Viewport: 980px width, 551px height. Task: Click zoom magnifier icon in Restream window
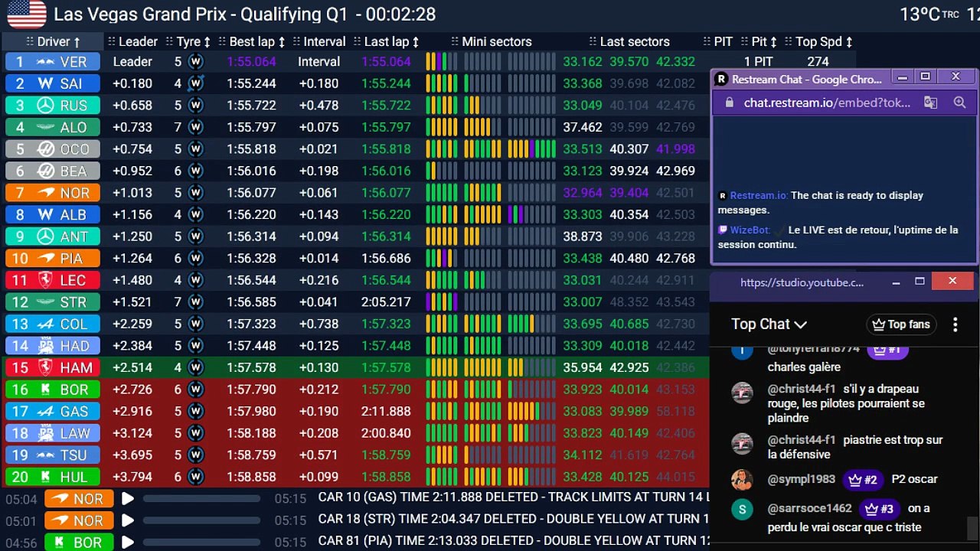(x=959, y=103)
